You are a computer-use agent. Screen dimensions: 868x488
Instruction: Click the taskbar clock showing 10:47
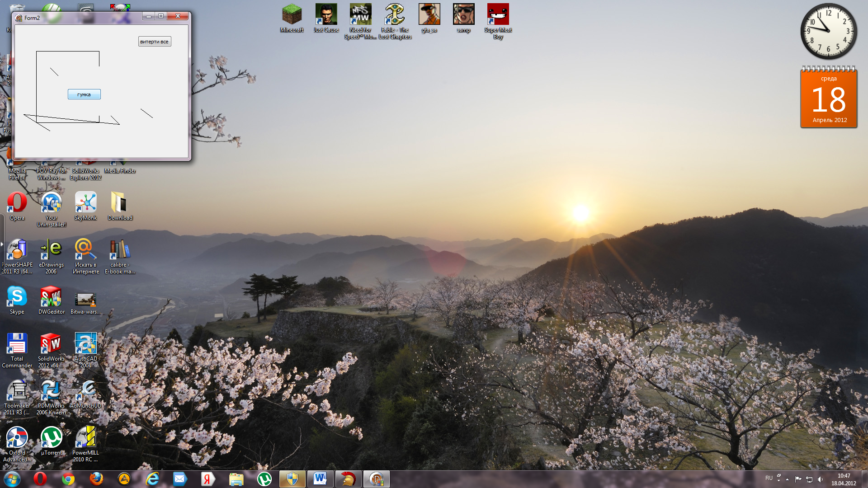(x=844, y=479)
